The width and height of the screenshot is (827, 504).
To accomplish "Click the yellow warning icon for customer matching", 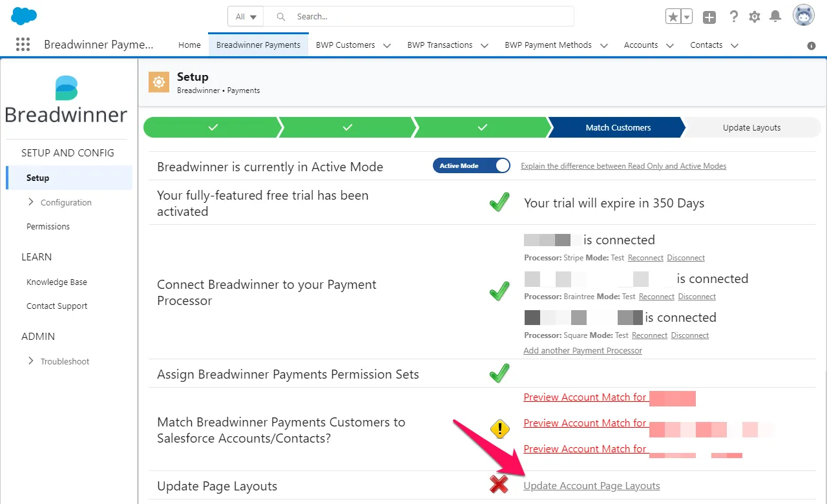I will pyautogui.click(x=500, y=429).
